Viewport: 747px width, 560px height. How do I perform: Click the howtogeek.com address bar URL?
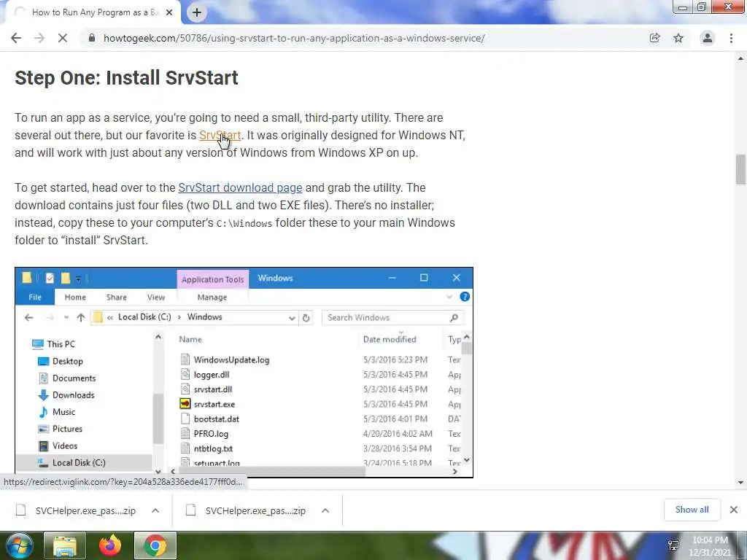[x=294, y=38]
